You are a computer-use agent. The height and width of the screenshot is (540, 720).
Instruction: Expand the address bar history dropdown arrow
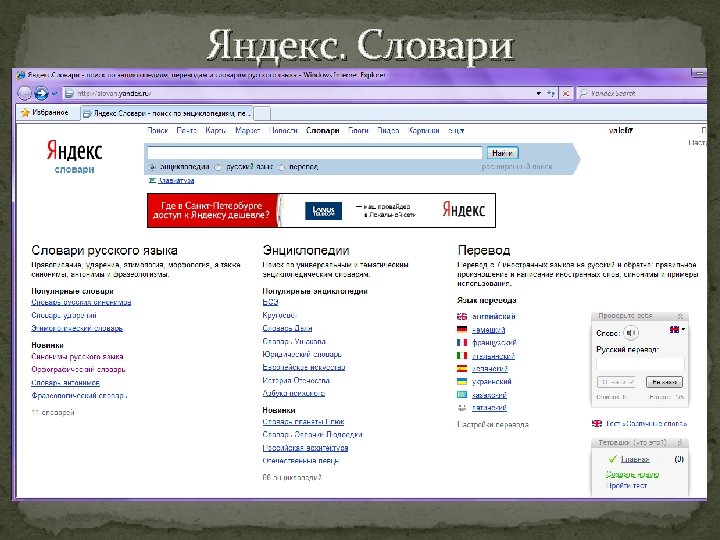pyautogui.click(x=539, y=94)
